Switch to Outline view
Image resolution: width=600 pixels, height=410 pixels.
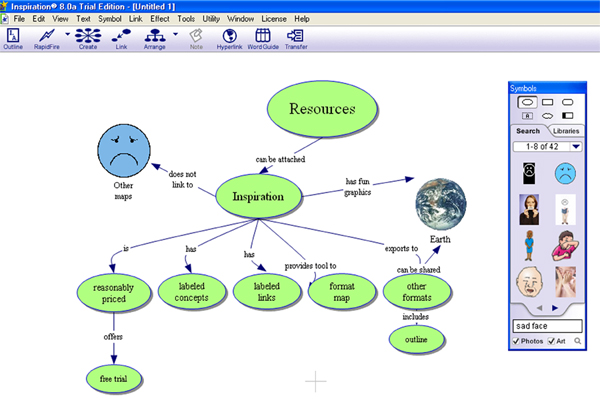click(13, 38)
